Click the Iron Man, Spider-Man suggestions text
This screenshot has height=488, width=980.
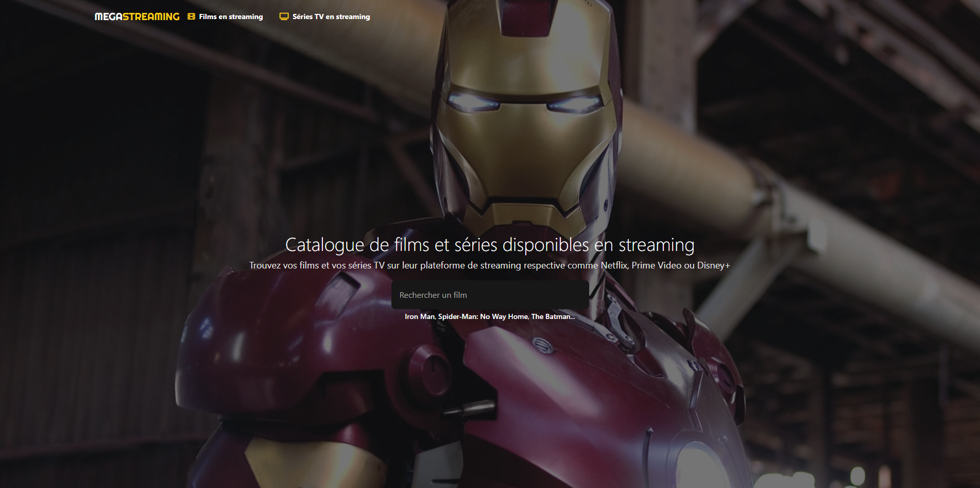click(490, 316)
